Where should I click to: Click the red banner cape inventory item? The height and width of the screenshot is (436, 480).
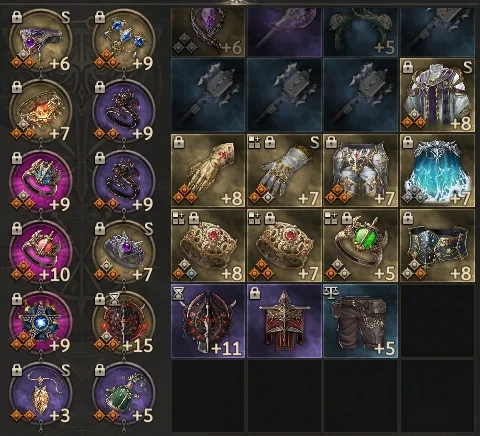point(284,321)
